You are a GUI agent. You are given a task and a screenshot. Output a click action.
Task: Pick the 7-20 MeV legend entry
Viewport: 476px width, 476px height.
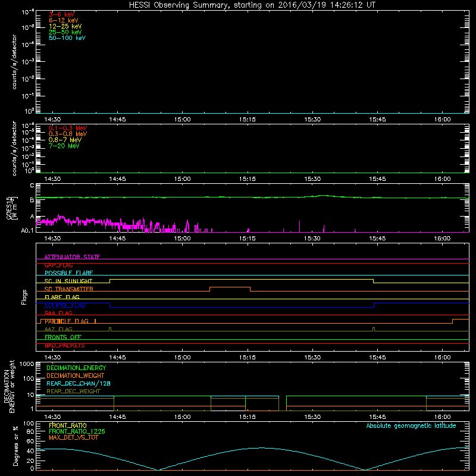pyautogui.click(x=64, y=146)
